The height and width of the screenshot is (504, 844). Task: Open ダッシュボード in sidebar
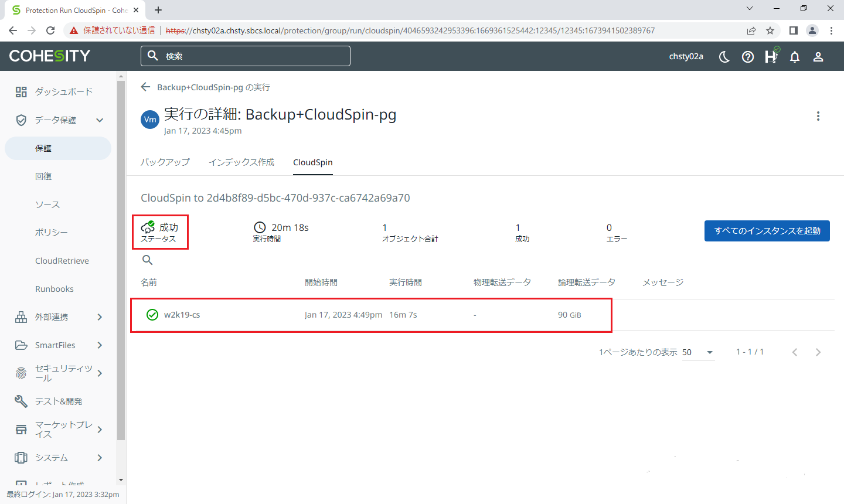click(64, 91)
